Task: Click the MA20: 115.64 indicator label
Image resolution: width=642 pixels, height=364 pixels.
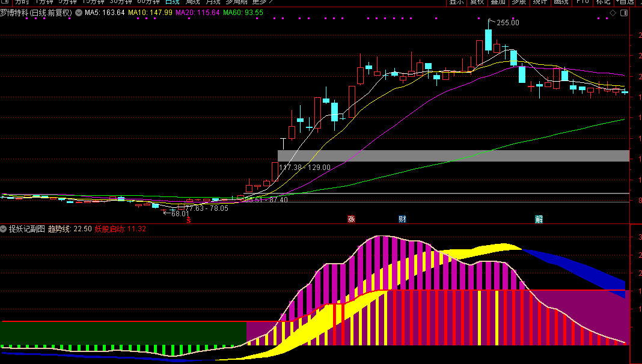Action: tap(198, 13)
